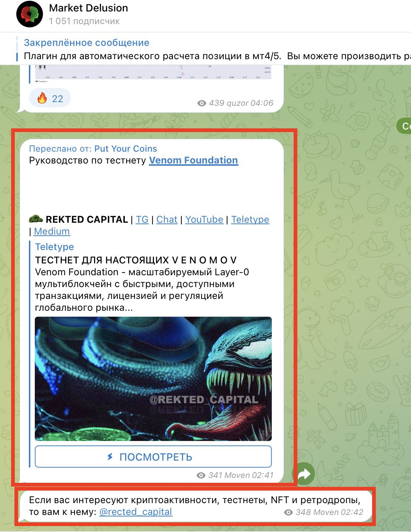Open the forwarded source Put Your Coins
Image resolution: width=411 pixels, height=532 pixels.
(x=126, y=149)
